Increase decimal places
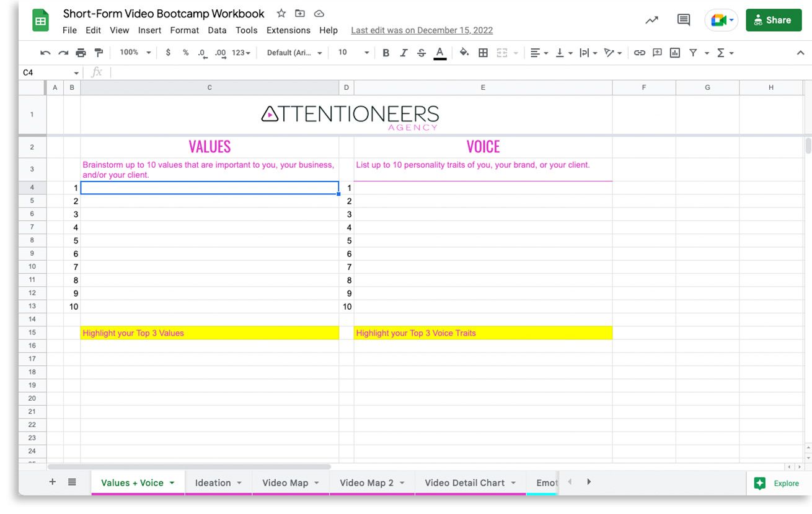Viewport: 812px width, 514px height. point(220,53)
